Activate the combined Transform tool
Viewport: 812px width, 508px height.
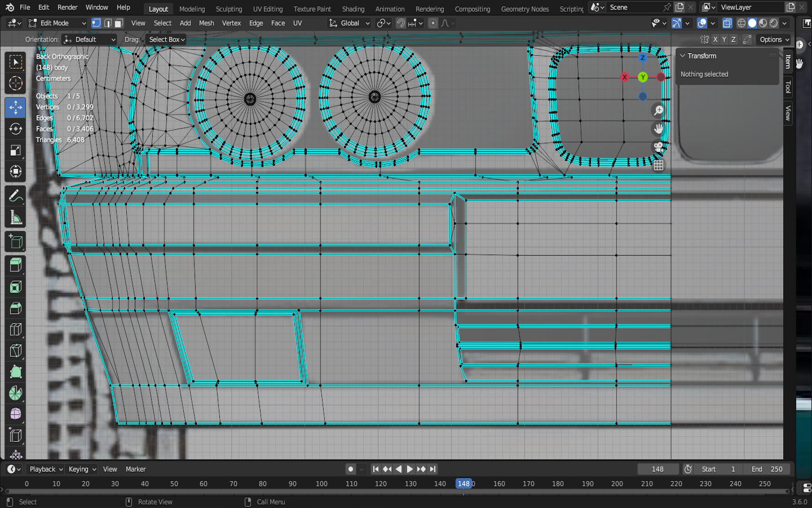(16, 172)
